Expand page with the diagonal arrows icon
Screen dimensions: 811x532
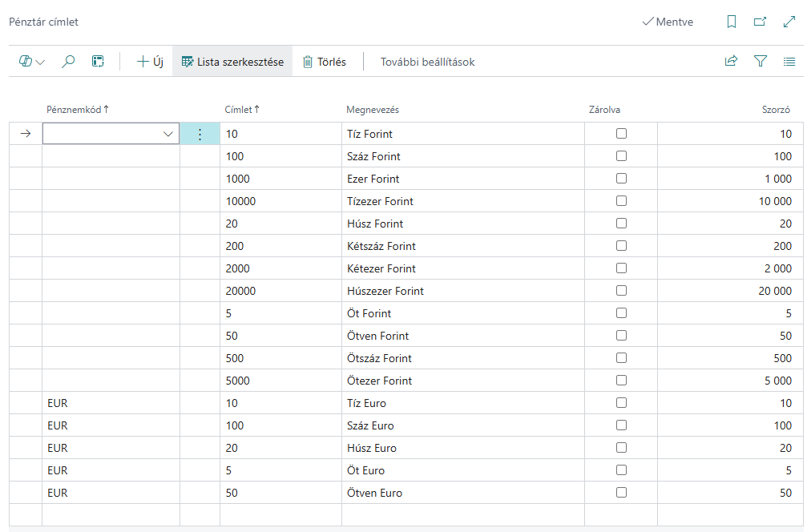tap(789, 22)
